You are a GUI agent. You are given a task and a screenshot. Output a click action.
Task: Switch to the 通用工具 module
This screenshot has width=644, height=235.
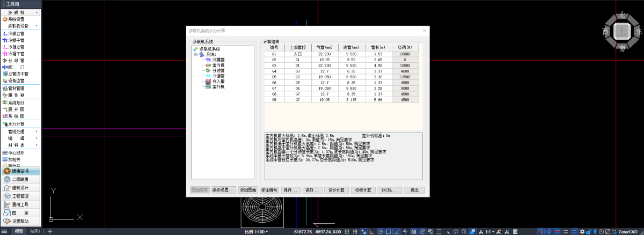tap(21, 204)
